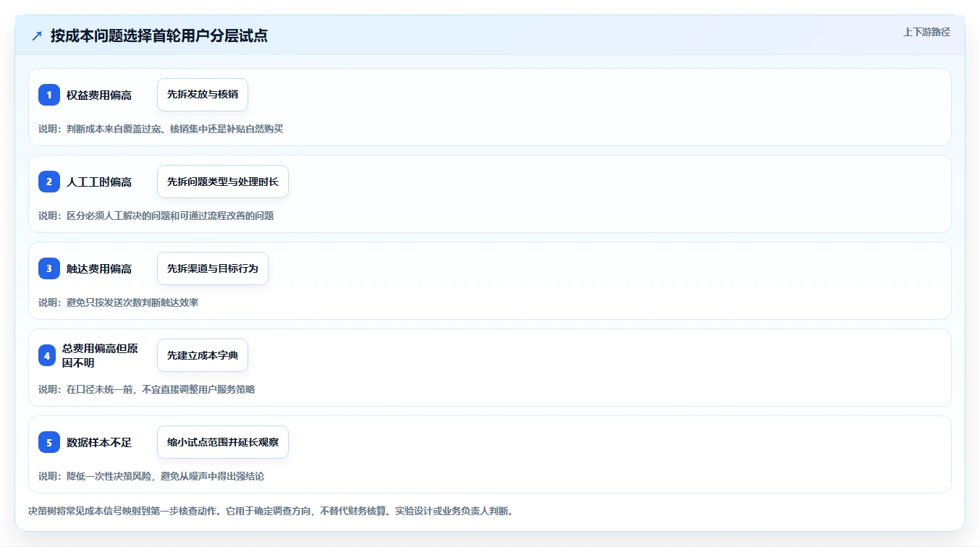The height and width of the screenshot is (547, 980).
Task: Click the 人工工时偏高 condition label
Action: [99, 182]
